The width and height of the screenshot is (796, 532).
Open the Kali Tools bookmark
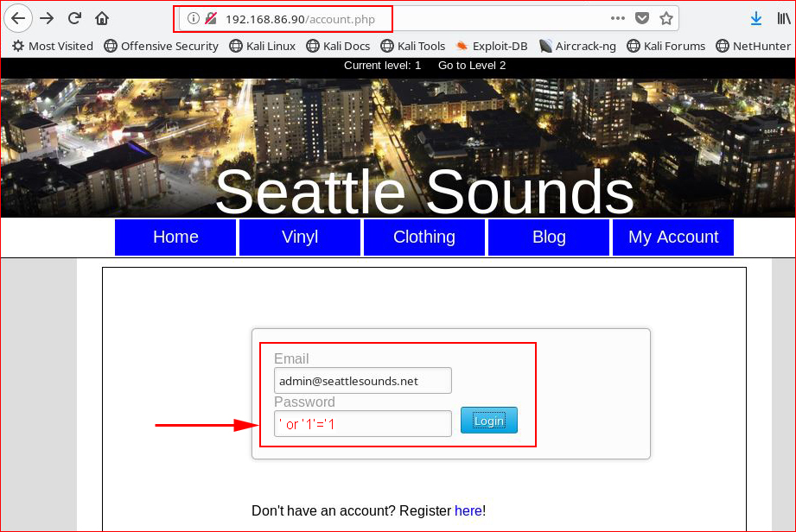pos(413,46)
